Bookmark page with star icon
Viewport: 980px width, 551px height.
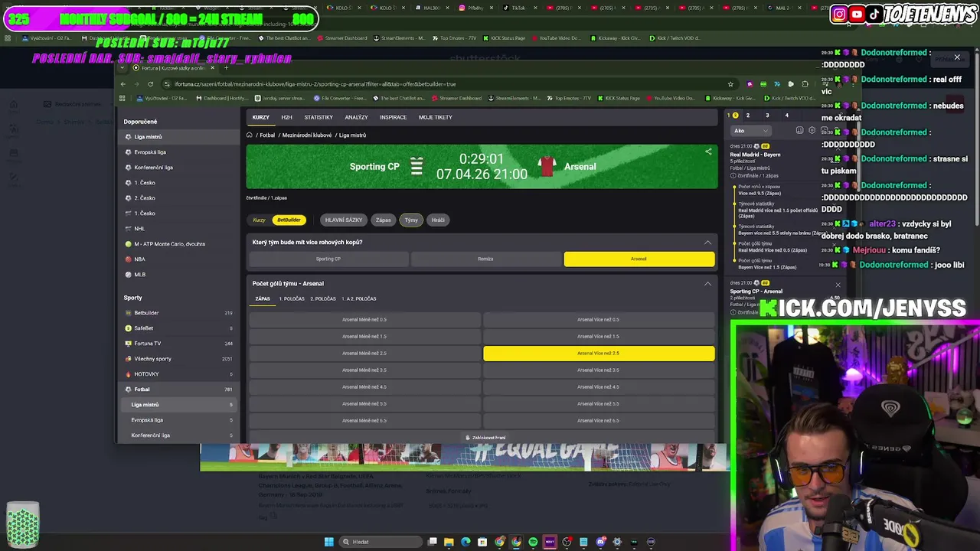click(x=730, y=84)
